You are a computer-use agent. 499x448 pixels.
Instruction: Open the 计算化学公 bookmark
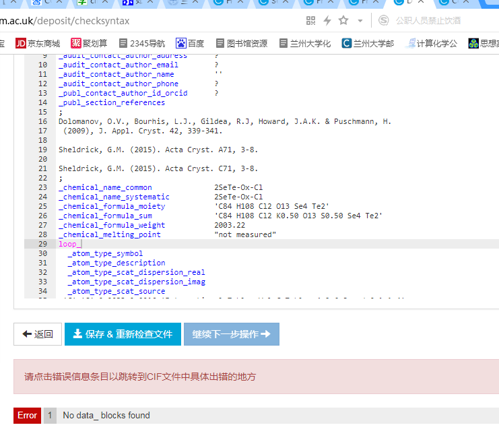pyautogui.click(x=432, y=43)
